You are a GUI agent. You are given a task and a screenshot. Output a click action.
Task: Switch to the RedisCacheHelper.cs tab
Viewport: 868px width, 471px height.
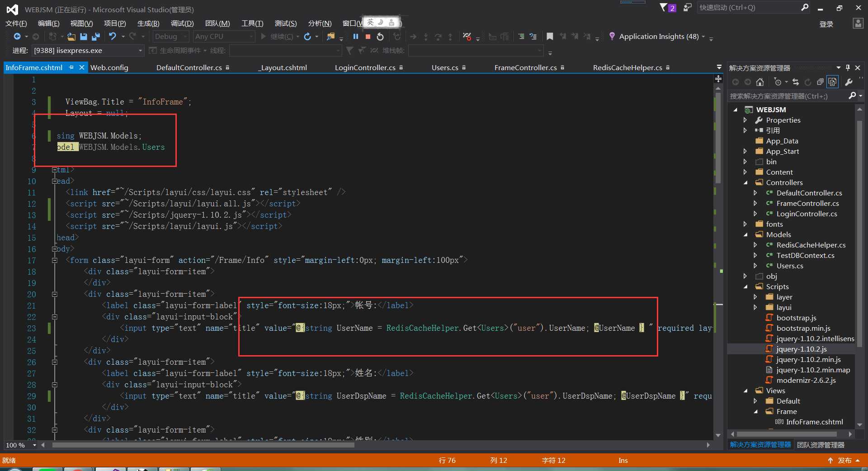click(627, 67)
